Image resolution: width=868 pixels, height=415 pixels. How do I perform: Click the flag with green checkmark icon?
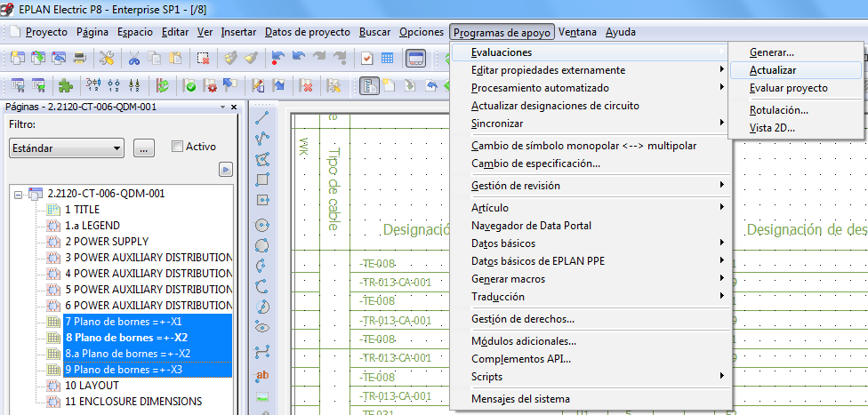pyautogui.click(x=190, y=85)
